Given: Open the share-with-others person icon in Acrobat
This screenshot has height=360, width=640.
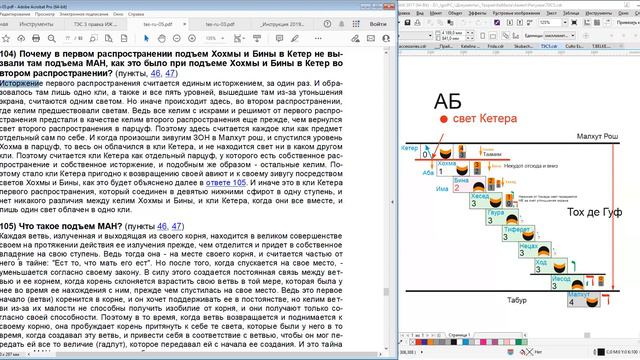Looking at the screenshot, I should (386, 38).
